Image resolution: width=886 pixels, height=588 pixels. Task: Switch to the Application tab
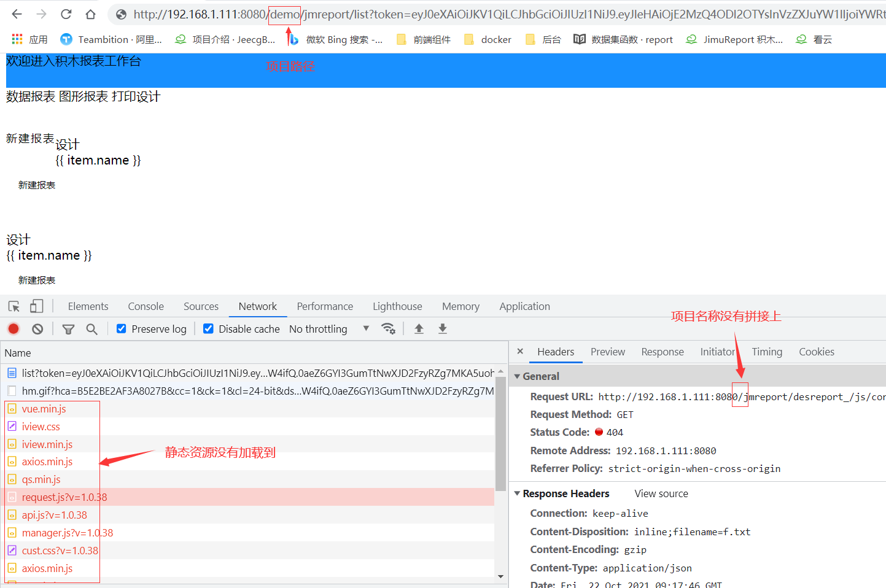(524, 306)
